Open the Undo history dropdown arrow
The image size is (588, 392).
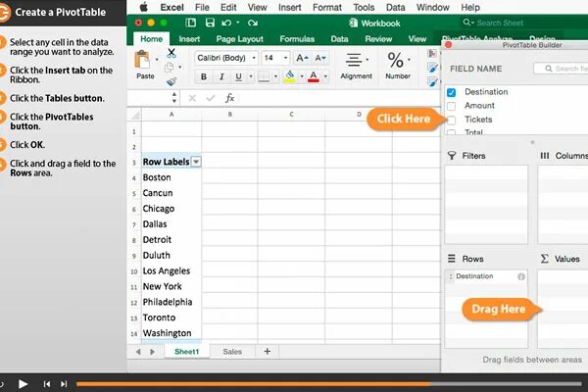point(238,23)
